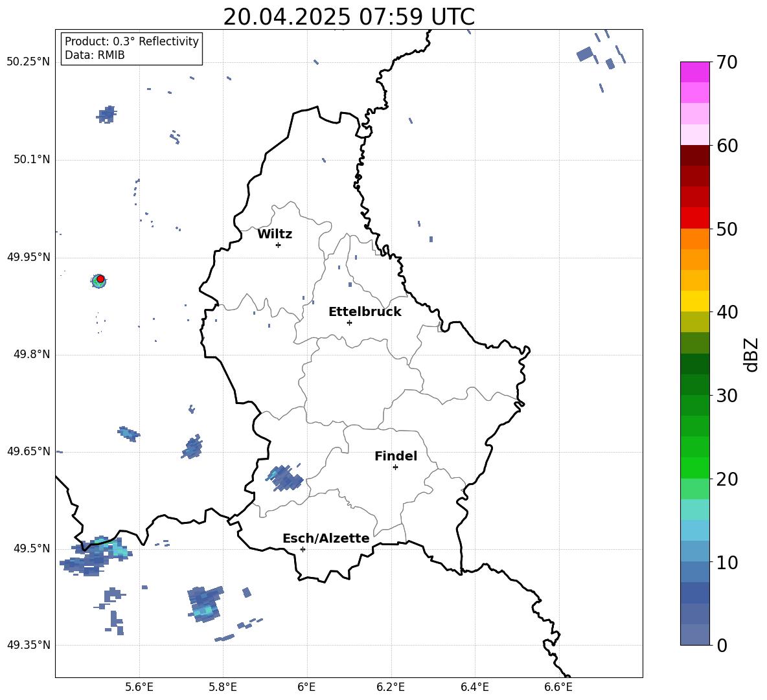Select the Findel station label

point(396,456)
